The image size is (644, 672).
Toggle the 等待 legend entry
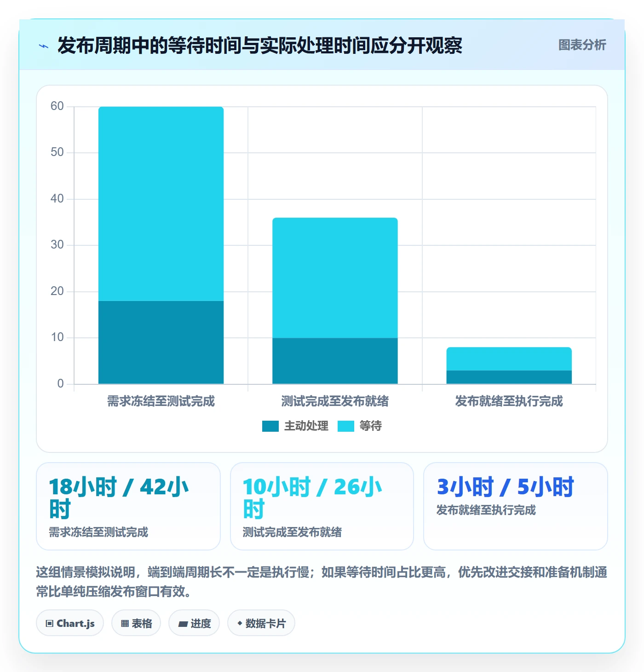tap(360, 426)
